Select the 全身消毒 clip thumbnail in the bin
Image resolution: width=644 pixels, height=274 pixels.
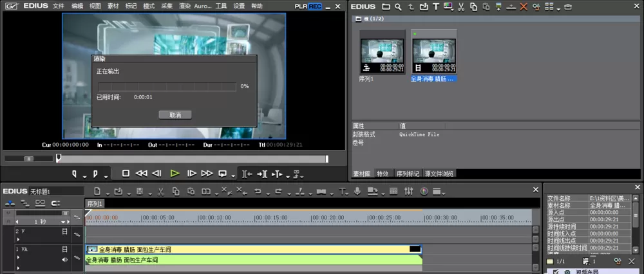point(433,52)
